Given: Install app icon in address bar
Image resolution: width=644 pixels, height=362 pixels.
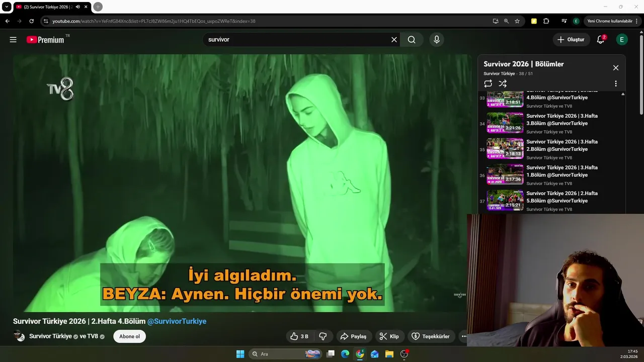Looking at the screenshot, I should [x=496, y=21].
